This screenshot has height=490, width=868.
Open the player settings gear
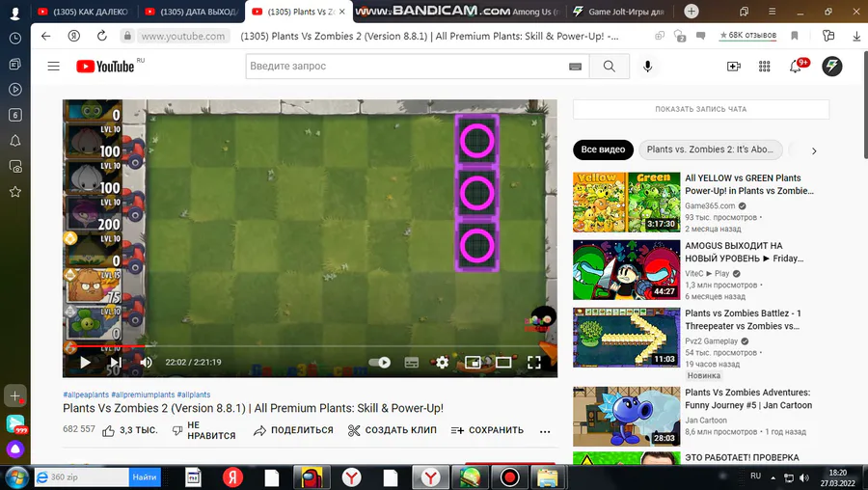click(442, 362)
